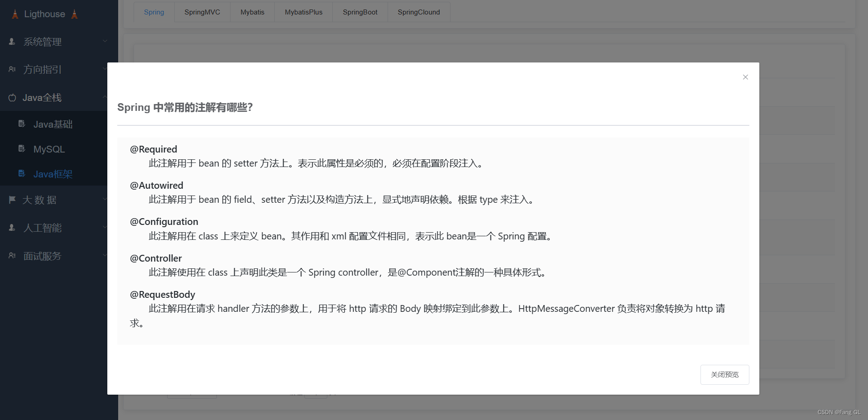Switch to the Spring tab
This screenshot has height=420, width=868.
(x=154, y=12)
